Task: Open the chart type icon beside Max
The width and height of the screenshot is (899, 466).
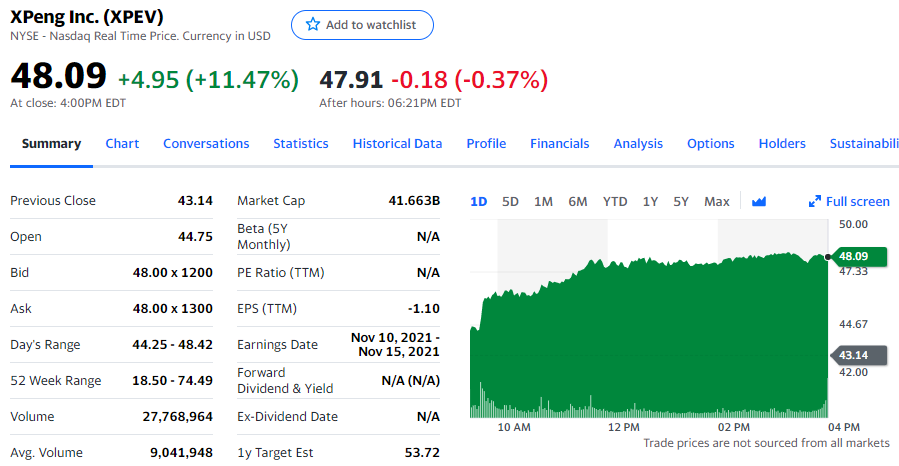Action: click(x=758, y=201)
